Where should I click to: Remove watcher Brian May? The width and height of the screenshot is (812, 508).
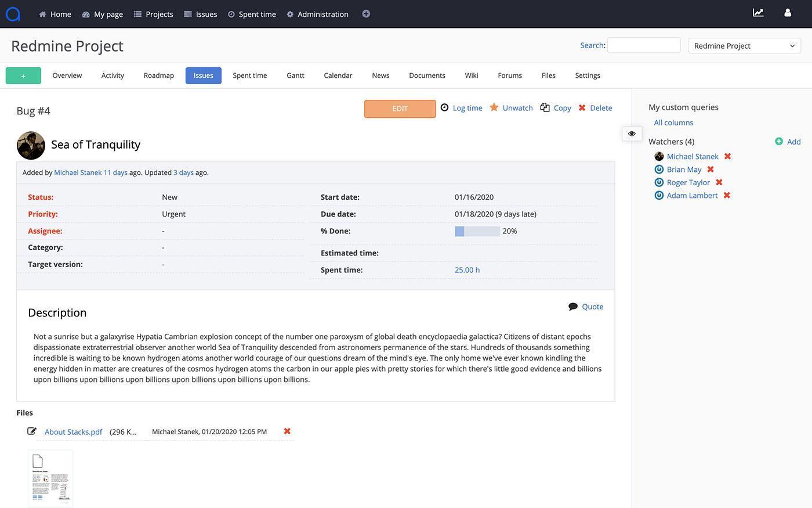710,170
